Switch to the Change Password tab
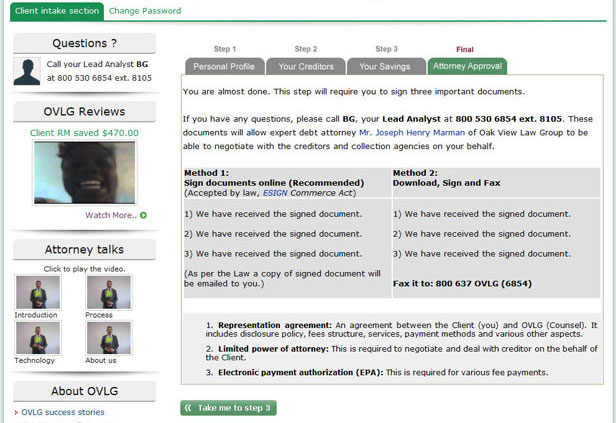The width and height of the screenshot is (616, 423). click(x=145, y=11)
